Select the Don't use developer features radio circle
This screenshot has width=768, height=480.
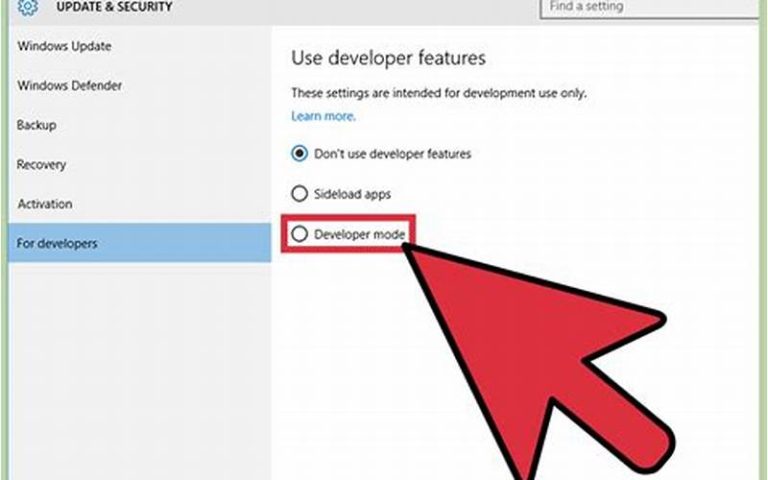pos(299,153)
